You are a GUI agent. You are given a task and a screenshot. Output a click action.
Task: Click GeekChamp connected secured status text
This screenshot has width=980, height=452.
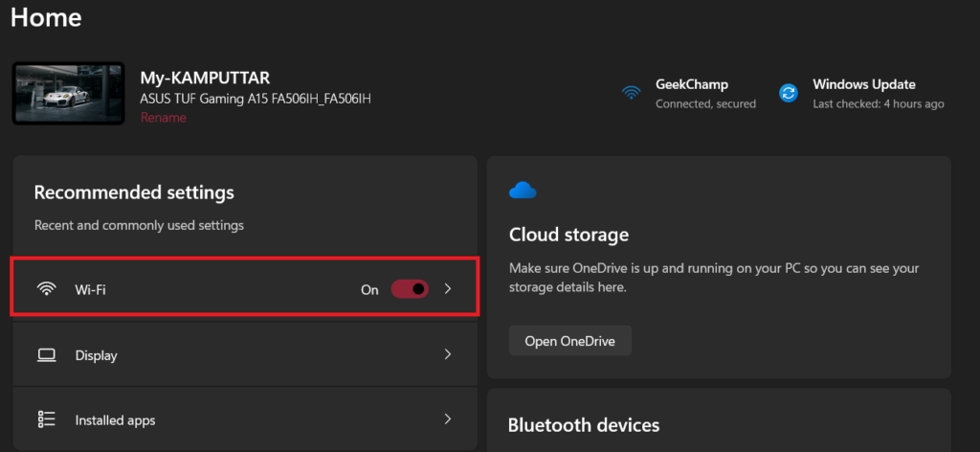tap(705, 103)
